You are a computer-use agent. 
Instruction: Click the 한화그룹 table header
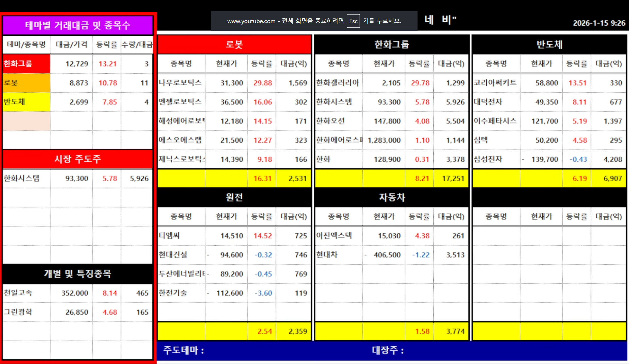click(392, 44)
